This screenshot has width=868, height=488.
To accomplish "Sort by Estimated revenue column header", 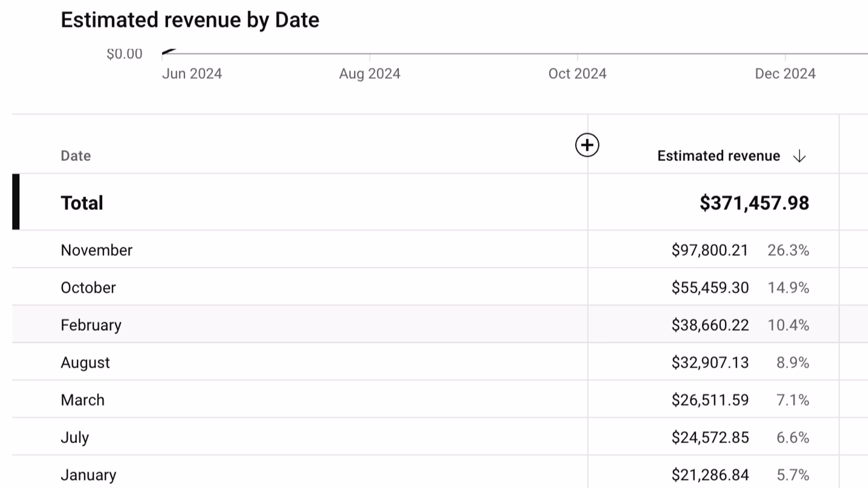I will point(718,156).
